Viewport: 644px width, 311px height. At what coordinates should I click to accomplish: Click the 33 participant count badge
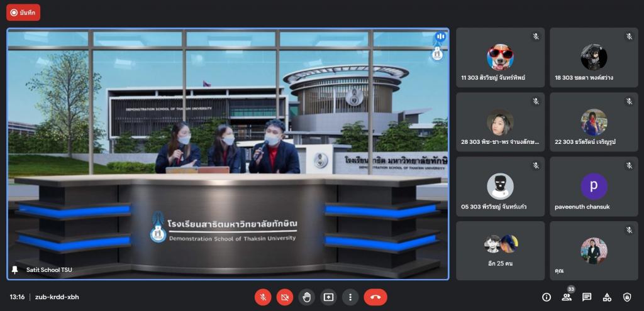point(571,289)
